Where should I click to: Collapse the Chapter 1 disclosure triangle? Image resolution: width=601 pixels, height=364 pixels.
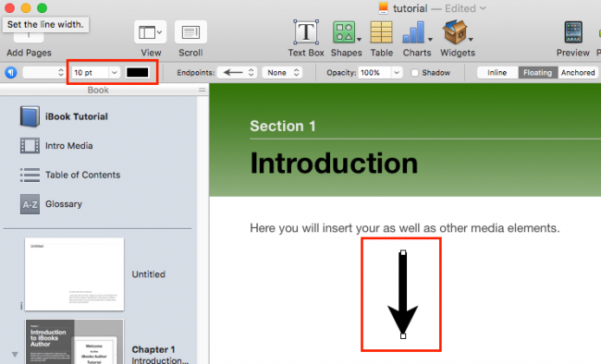(15, 355)
